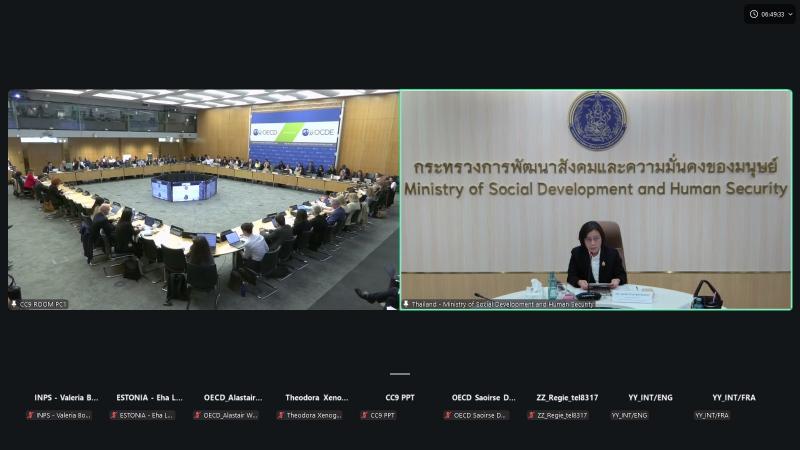Image resolution: width=800 pixels, height=450 pixels.
Task: Click muted mic icon for Theodora Xenog
Action: [281, 415]
